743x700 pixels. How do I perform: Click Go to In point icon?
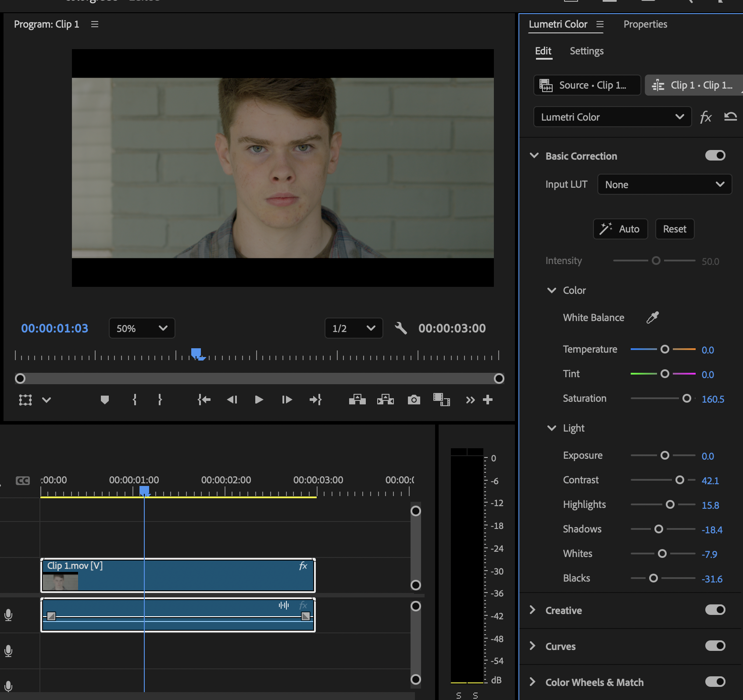click(x=204, y=400)
